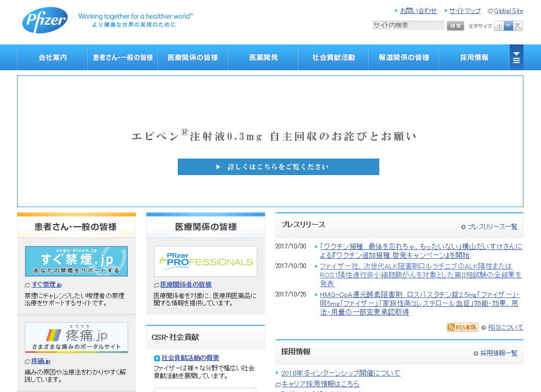
Task: Click the RSS配信 feed icon
Action: pos(462,327)
